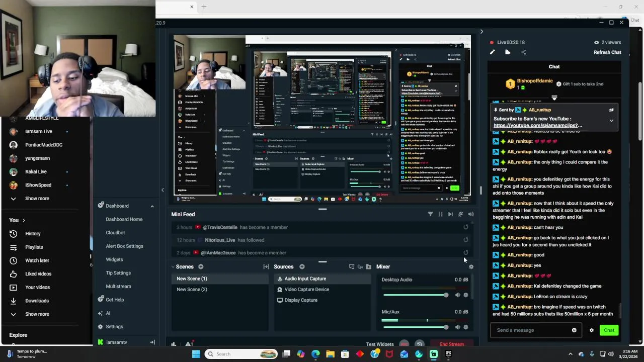Collapse the Dashboard menu section
This screenshot has height=362, width=644.
click(x=152, y=206)
